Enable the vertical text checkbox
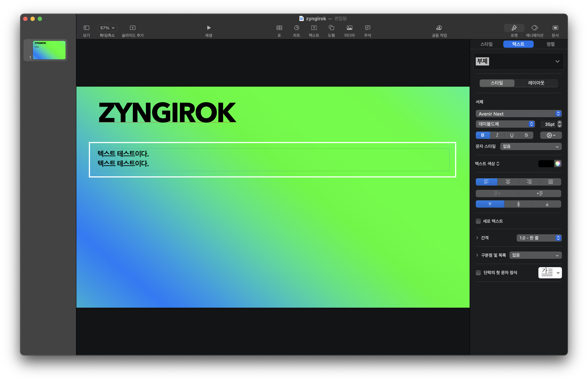 coord(478,221)
